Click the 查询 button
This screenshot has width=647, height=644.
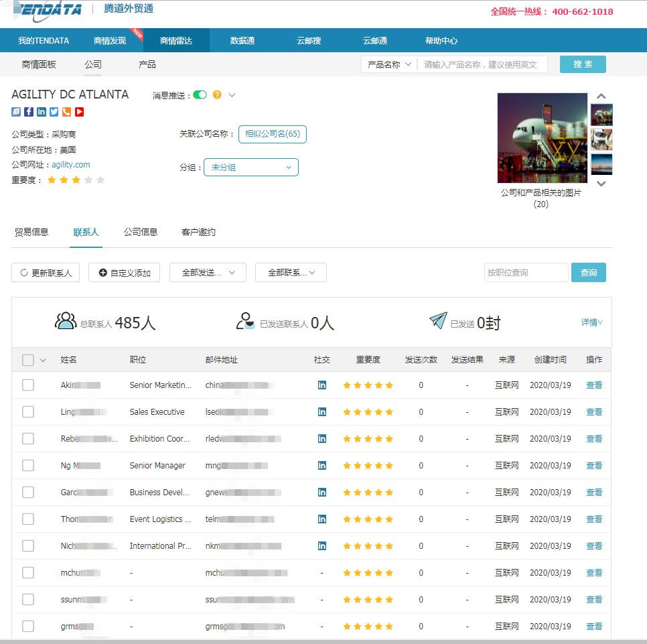point(589,273)
